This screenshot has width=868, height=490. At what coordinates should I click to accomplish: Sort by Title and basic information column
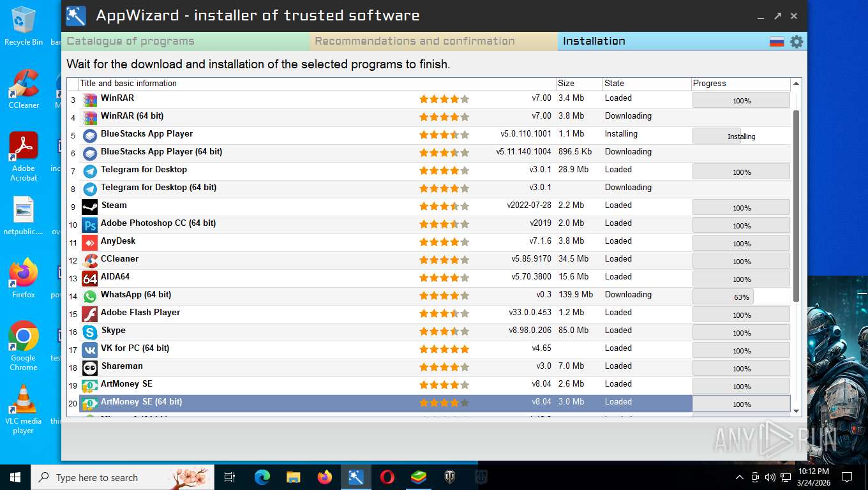click(317, 84)
